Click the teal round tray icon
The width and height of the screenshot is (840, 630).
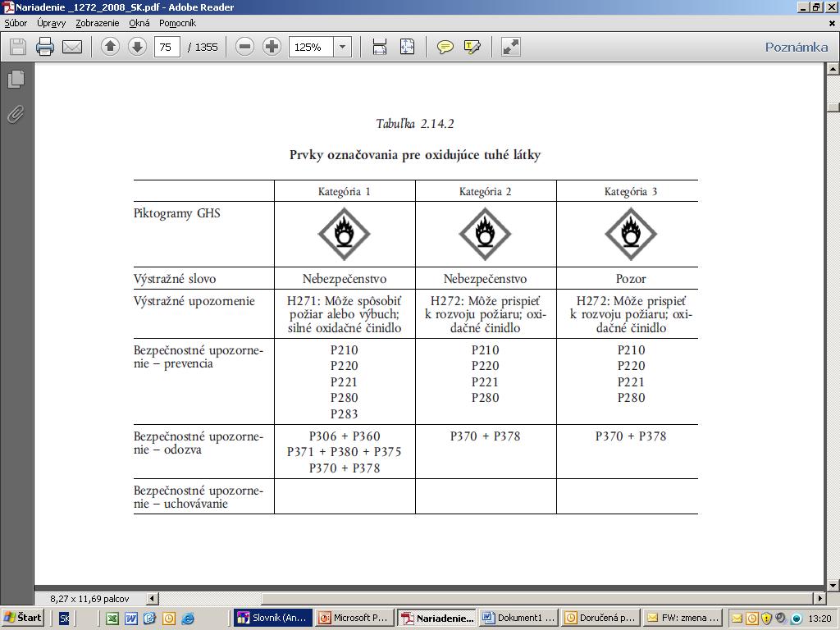coord(796,619)
